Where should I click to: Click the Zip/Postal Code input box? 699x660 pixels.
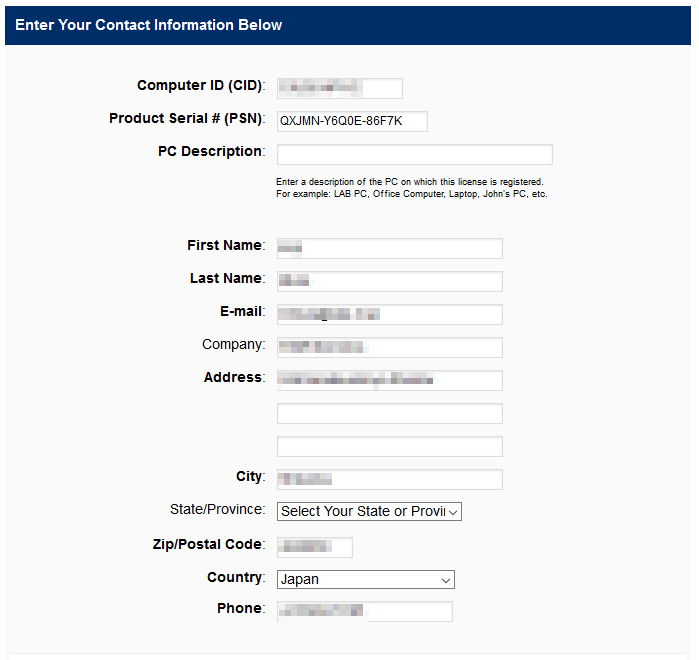(x=314, y=547)
